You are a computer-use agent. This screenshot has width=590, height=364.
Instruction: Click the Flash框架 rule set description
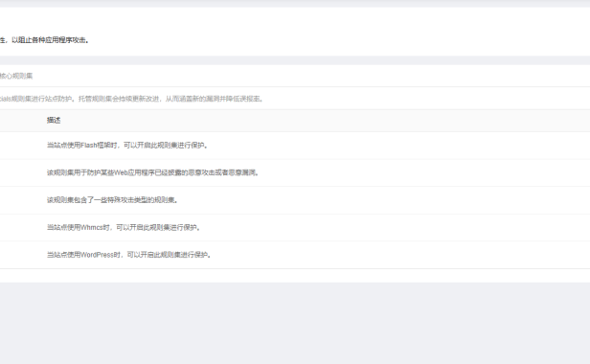[x=127, y=146]
